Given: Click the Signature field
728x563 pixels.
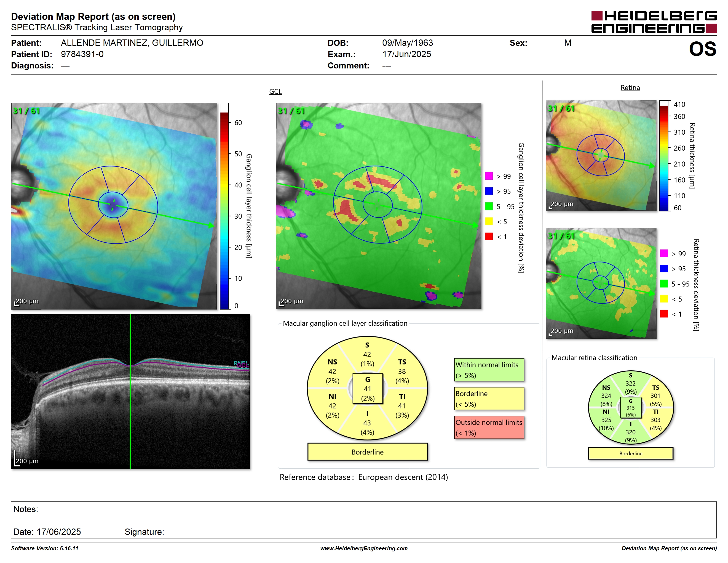Looking at the screenshot, I should coord(144,532).
